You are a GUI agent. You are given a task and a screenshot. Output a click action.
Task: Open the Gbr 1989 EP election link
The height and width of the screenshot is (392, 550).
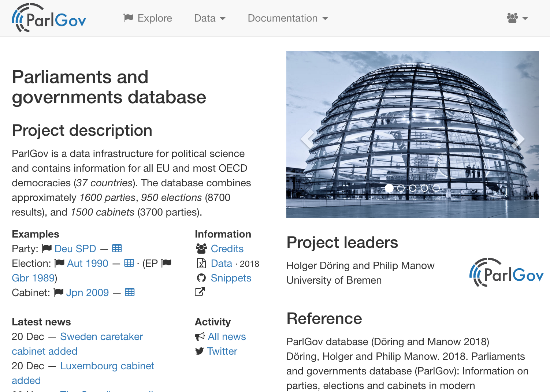click(x=33, y=278)
